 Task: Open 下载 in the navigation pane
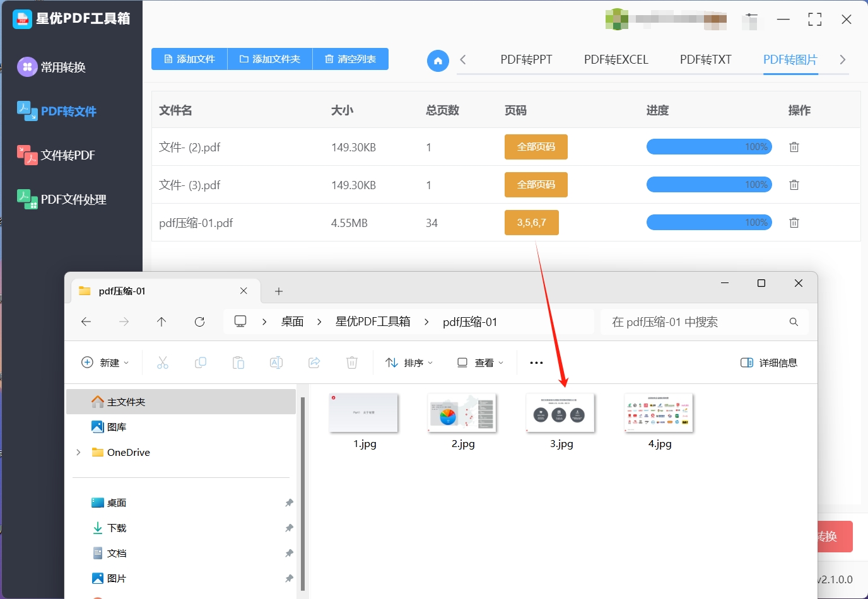coord(108,528)
